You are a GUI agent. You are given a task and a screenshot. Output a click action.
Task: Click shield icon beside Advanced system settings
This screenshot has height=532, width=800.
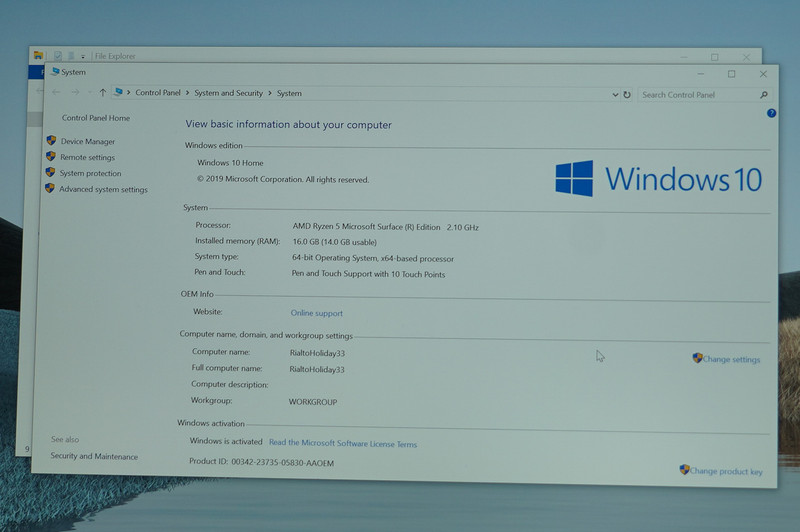pyautogui.click(x=49, y=188)
